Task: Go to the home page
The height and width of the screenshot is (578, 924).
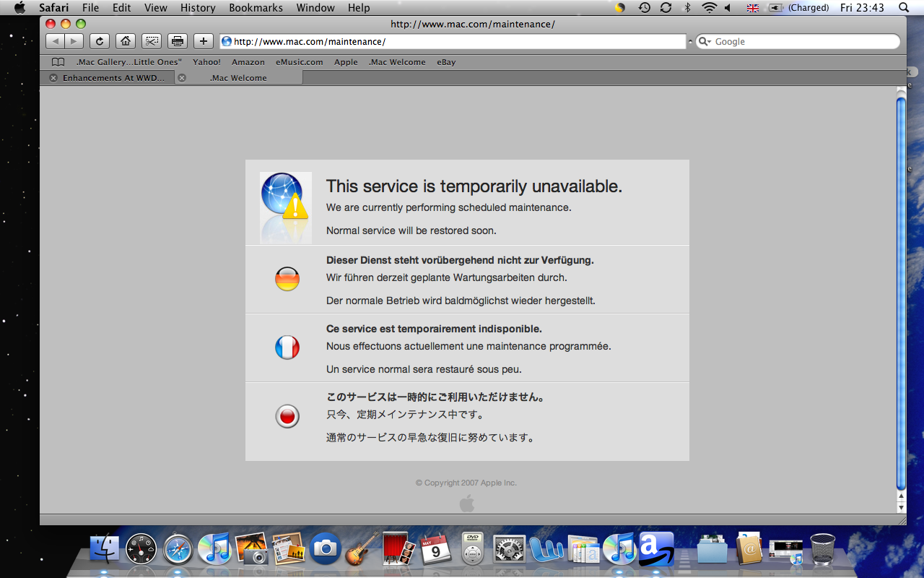Action: pos(126,41)
